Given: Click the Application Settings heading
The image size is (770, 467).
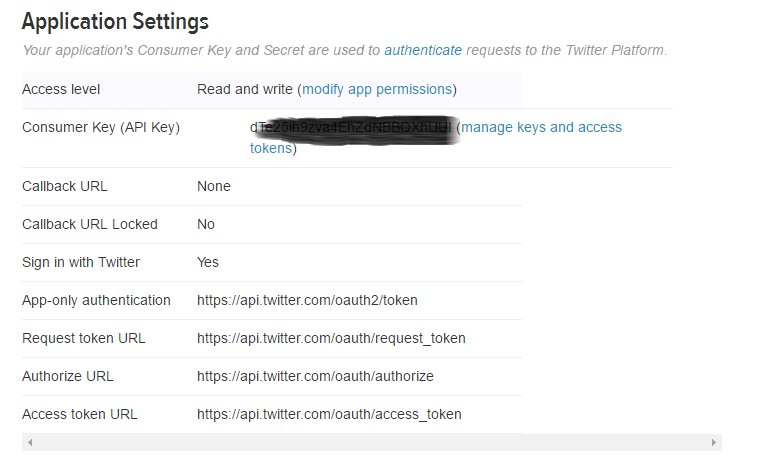Looking at the screenshot, I should pyautogui.click(x=115, y=22).
